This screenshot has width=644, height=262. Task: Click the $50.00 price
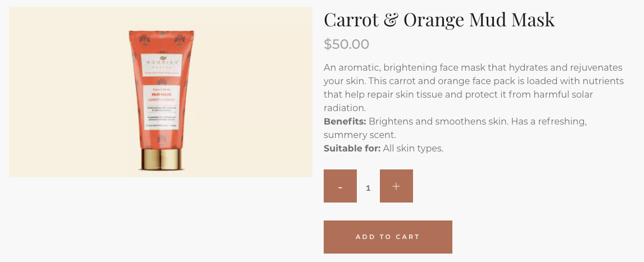346,44
